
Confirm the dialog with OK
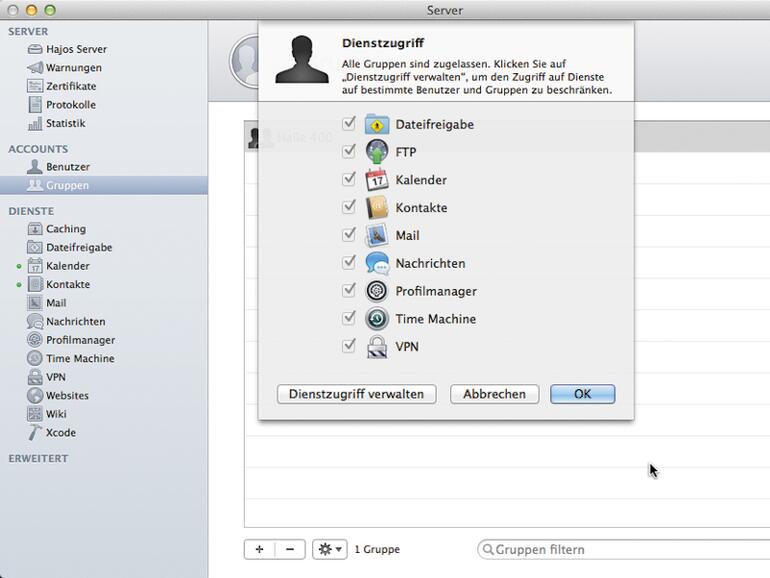[x=582, y=394]
